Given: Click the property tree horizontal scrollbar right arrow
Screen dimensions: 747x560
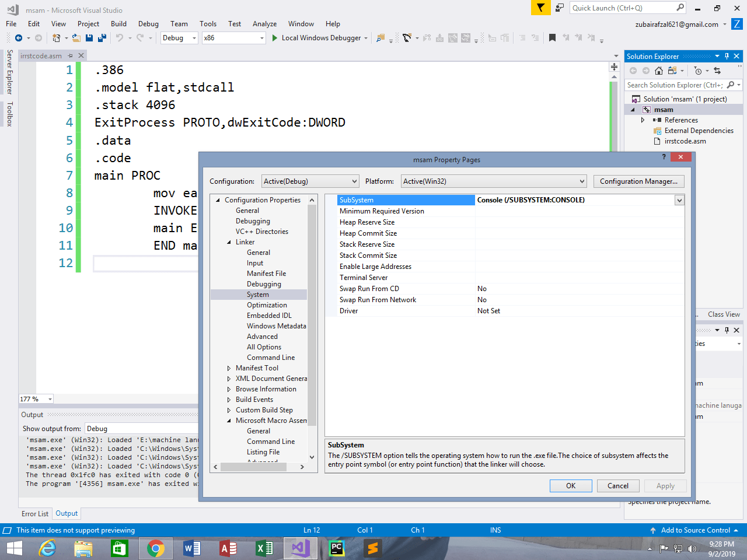Looking at the screenshot, I should pyautogui.click(x=302, y=467).
